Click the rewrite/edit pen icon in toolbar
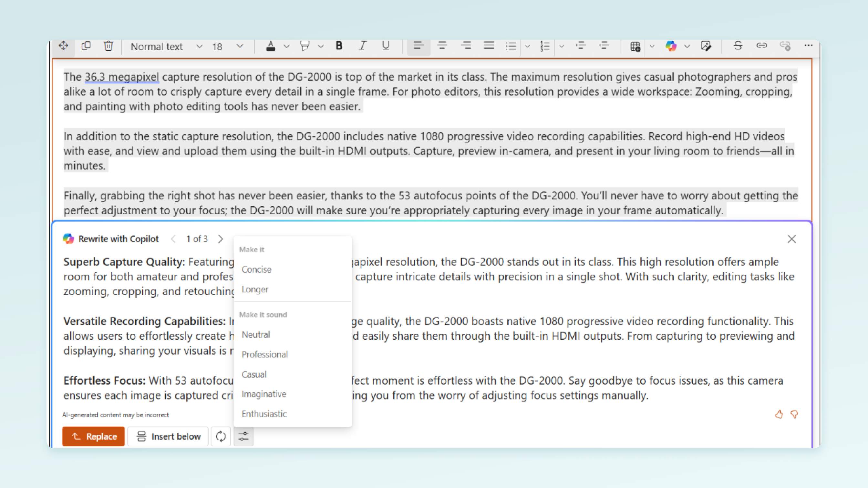This screenshot has height=488, width=868. (x=706, y=46)
